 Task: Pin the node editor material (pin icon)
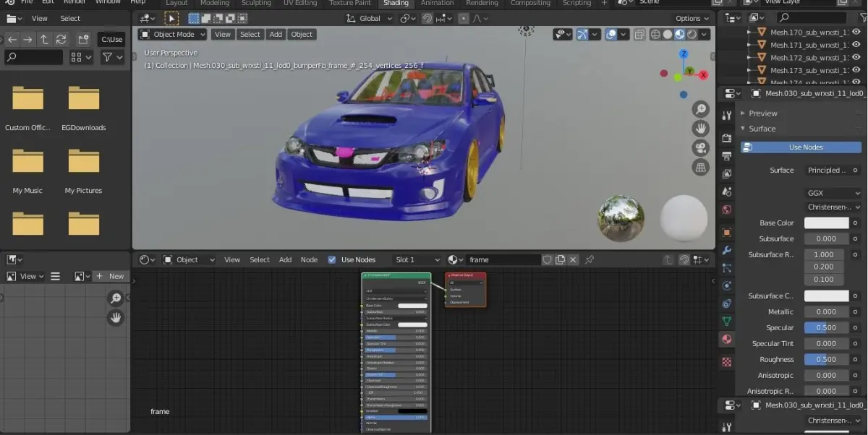pyautogui.click(x=590, y=259)
